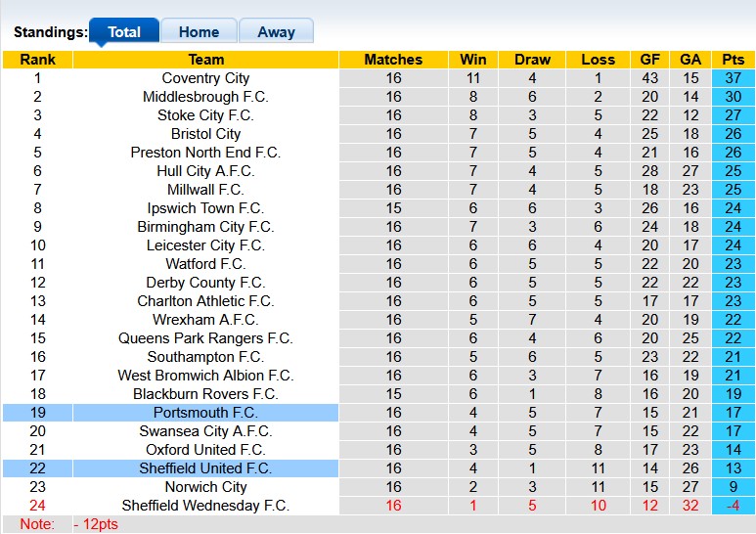
Task: Select the Total standings tab
Action: [x=124, y=32]
